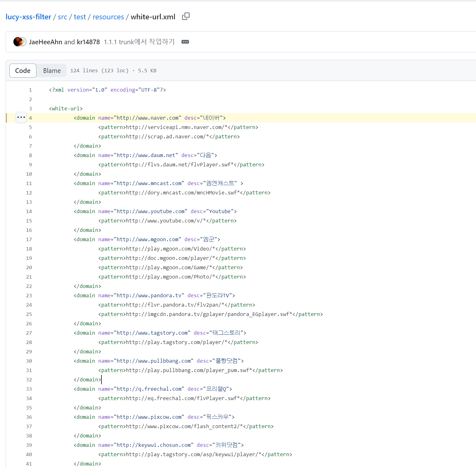Click the www.naver.com domain line
Image resolution: width=476 pixels, height=468 pixels.
(150, 118)
